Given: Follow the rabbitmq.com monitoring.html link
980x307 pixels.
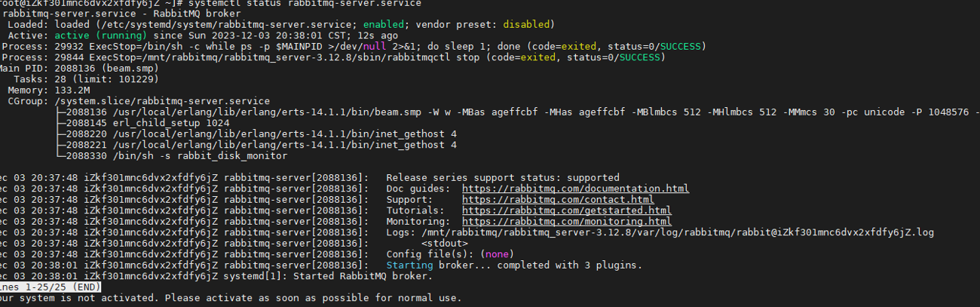Looking at the screenshot, I should pyautogui.click(x=566, y=222).
